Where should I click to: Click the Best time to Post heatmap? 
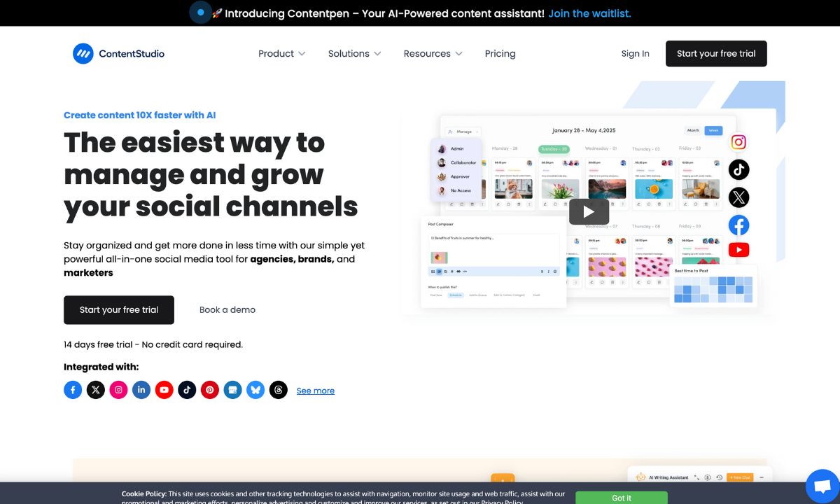pyautogui.click(x=713, y=289)
